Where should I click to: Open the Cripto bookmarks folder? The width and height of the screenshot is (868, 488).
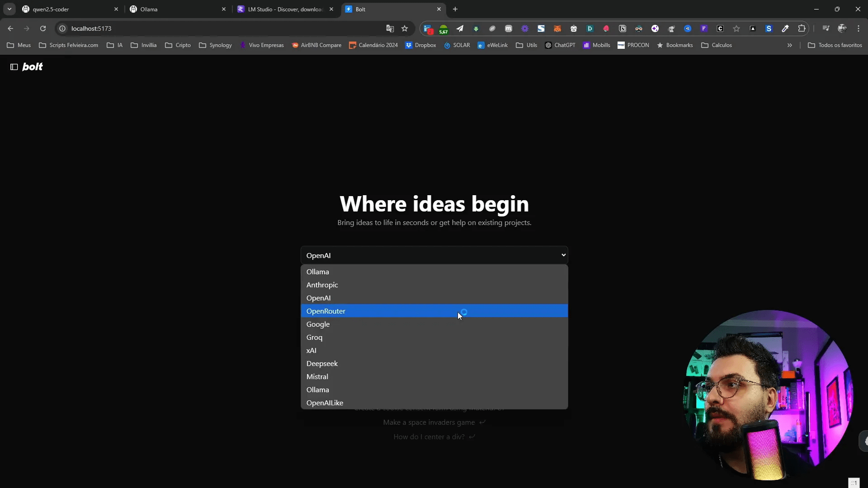pyautogui.click(x=178, y=45)
